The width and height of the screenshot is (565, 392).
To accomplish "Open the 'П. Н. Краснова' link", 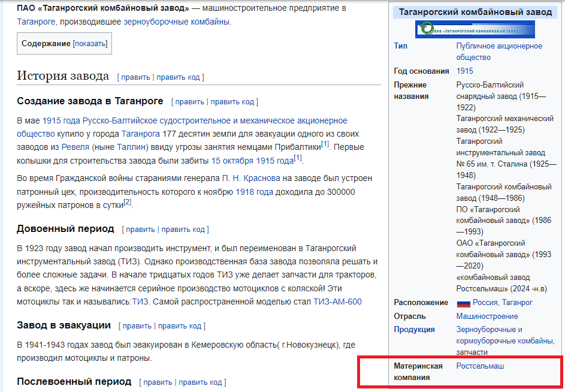I will click(x=251, y=179).
